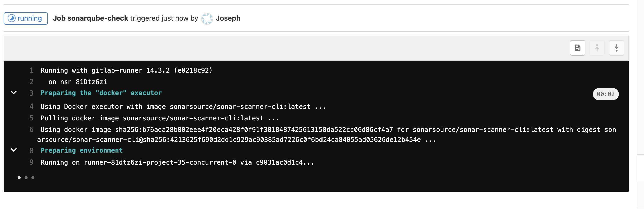Open the complete raw job log
644x209 pixels.
click(x=577, y=48)
